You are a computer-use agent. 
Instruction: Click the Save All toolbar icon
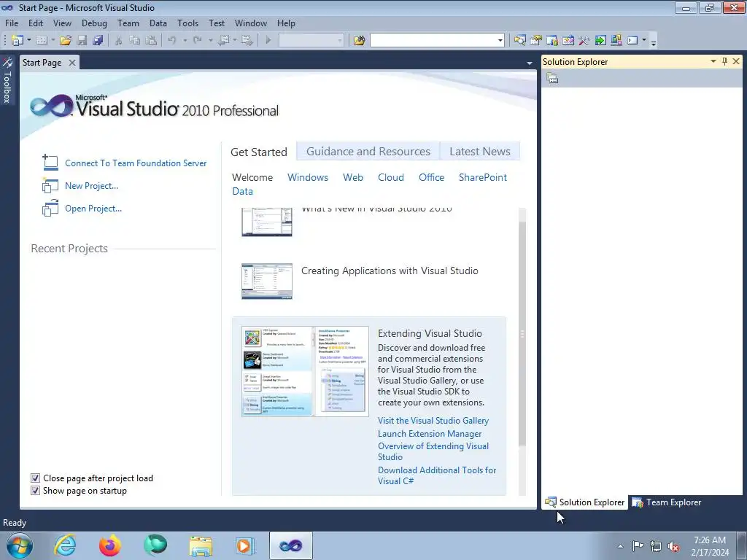(98, 41)
